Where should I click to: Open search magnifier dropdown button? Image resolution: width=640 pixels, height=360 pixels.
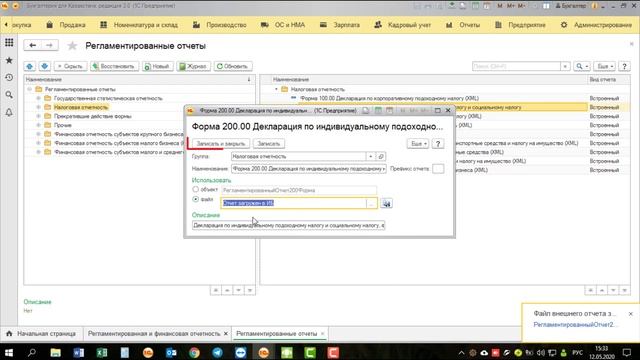[582, 66]
